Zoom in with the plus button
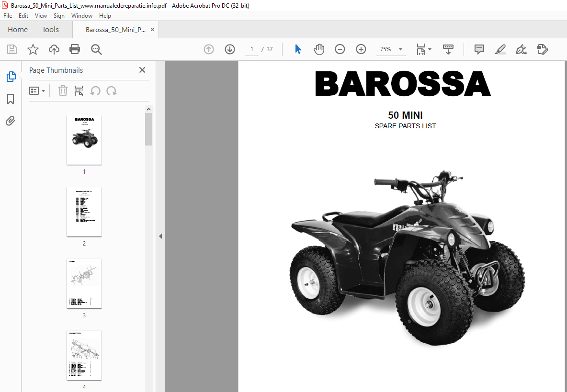Image resolution: width=567 pixels, height=392 pixels. pos(361,49)
